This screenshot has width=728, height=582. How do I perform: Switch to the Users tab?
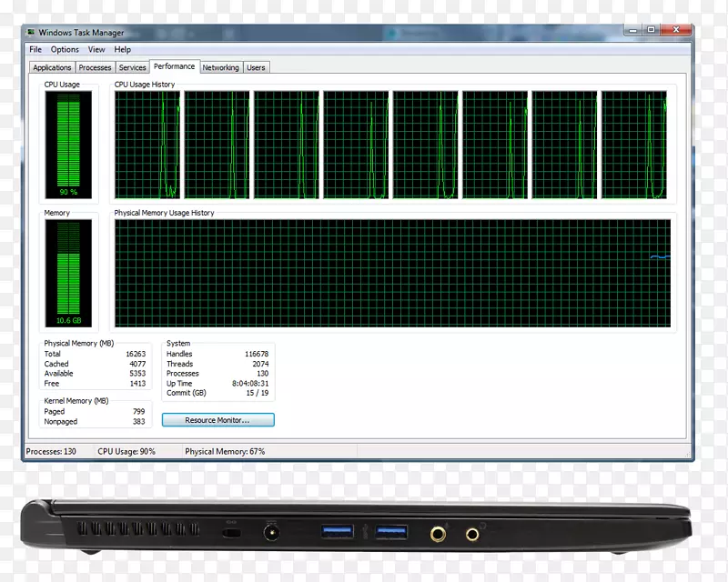[x=257, y=68]
